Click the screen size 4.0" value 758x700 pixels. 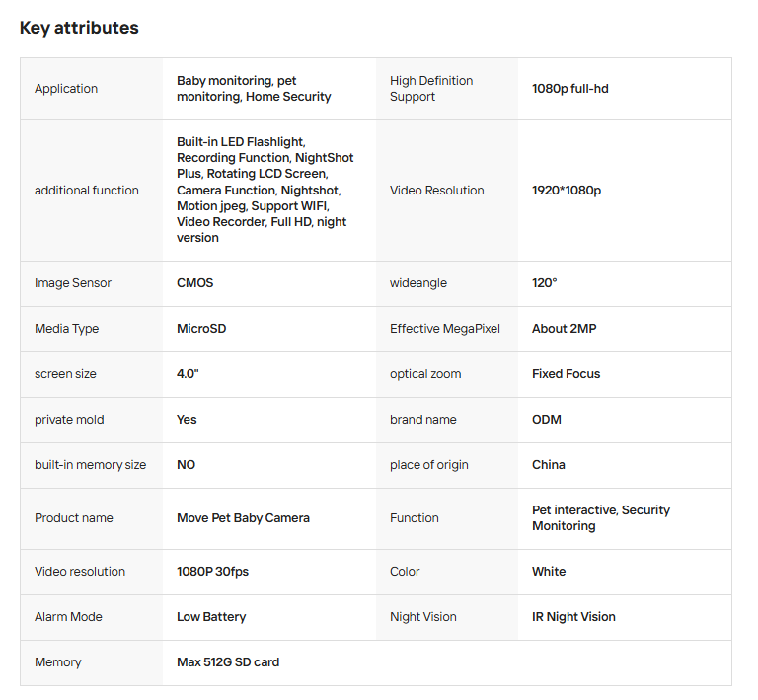point(189,374)
